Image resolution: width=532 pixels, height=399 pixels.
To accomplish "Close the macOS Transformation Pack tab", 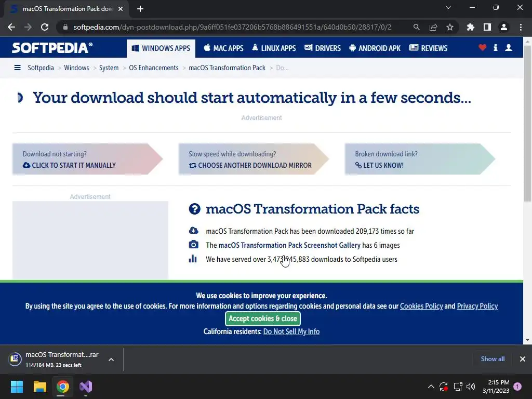I will 121,9.
